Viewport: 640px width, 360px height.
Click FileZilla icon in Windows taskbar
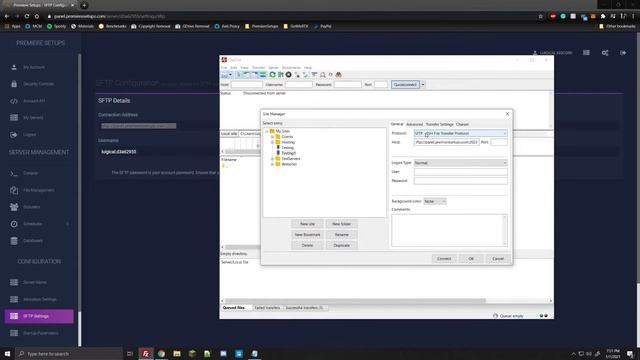click(x=146, y=353)
